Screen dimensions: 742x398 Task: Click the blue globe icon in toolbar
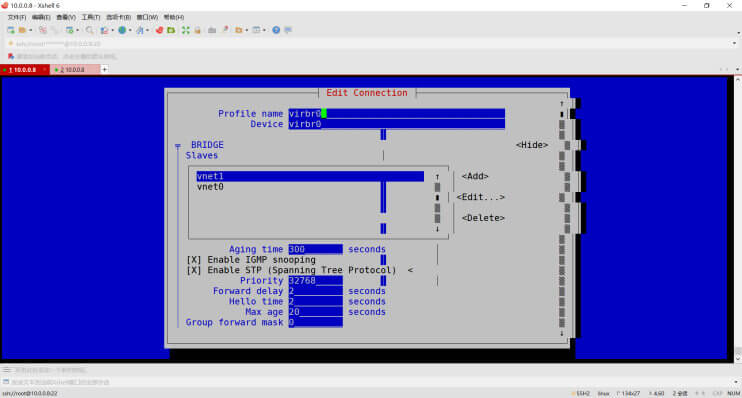(122, 30)
